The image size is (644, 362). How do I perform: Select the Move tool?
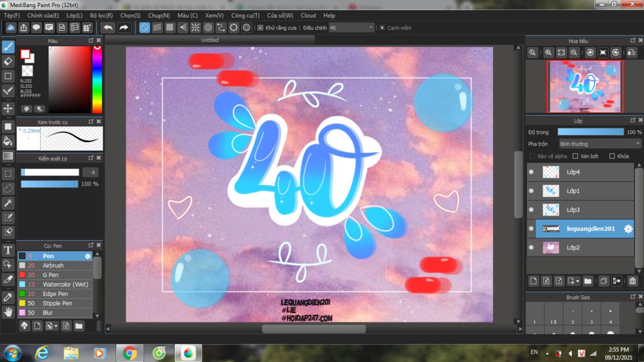8,108
